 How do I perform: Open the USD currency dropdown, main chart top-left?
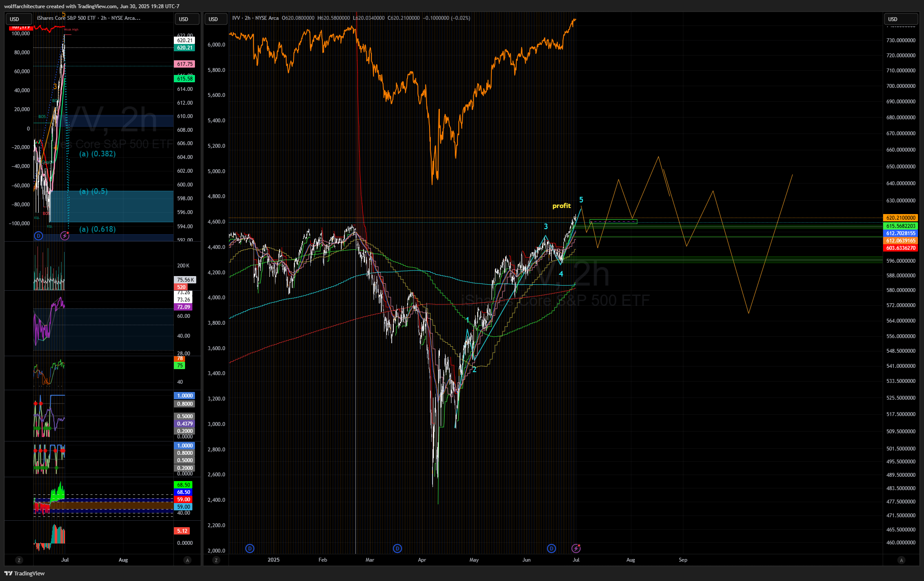tap(216, 19)
